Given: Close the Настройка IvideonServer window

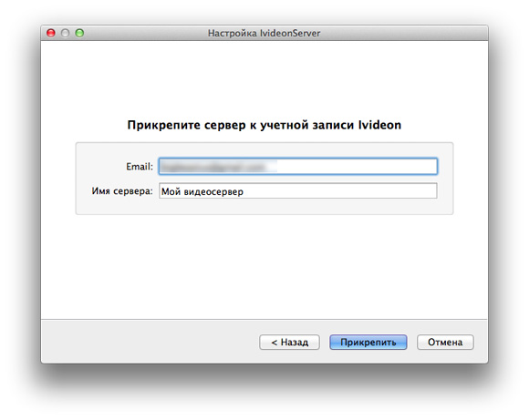Looking at the screenshot, I should pyautogui.click(x=51, y=33).
